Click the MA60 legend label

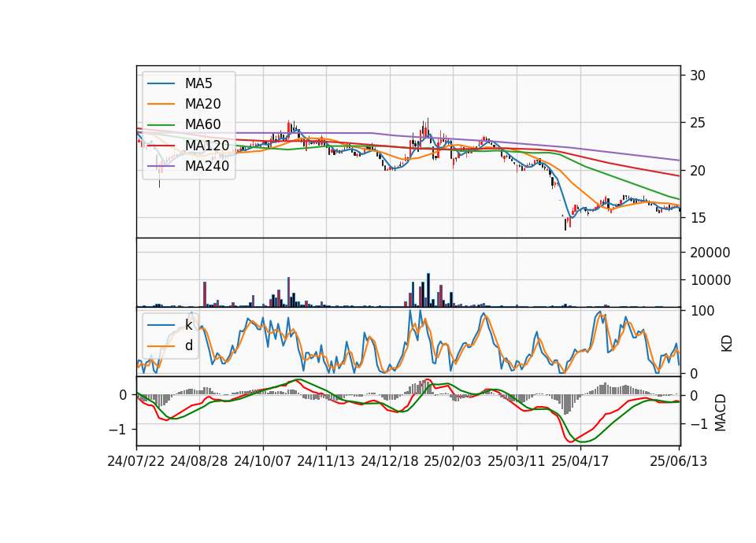[x=202, y=125]
